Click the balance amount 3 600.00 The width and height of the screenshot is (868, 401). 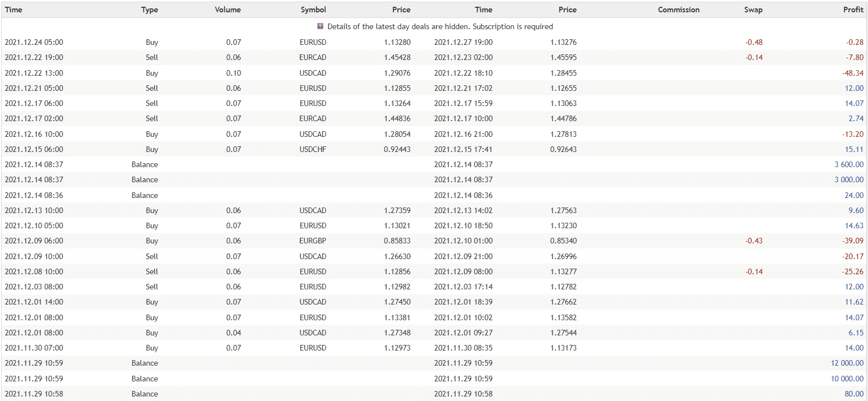coord(849,164)
